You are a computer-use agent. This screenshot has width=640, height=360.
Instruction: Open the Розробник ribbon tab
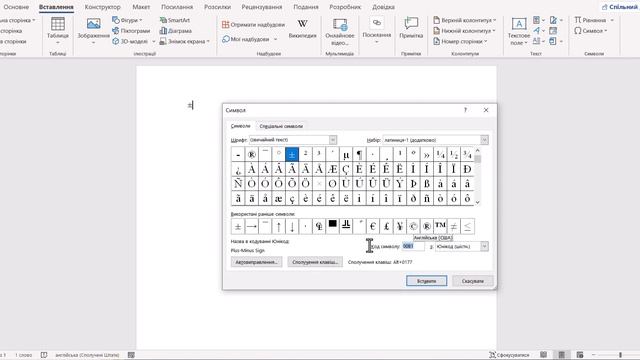coord(345,7)
